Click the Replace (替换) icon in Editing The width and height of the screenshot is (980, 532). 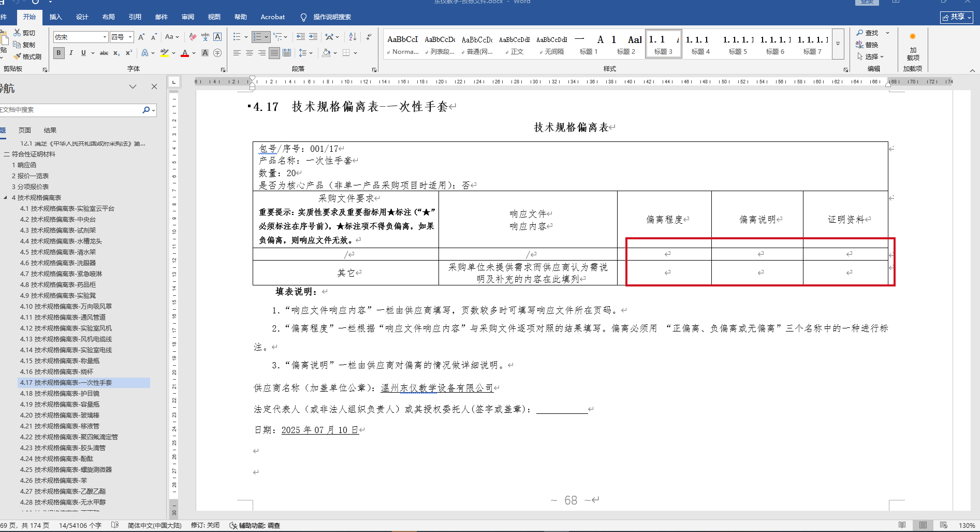[x=859, y=45]
